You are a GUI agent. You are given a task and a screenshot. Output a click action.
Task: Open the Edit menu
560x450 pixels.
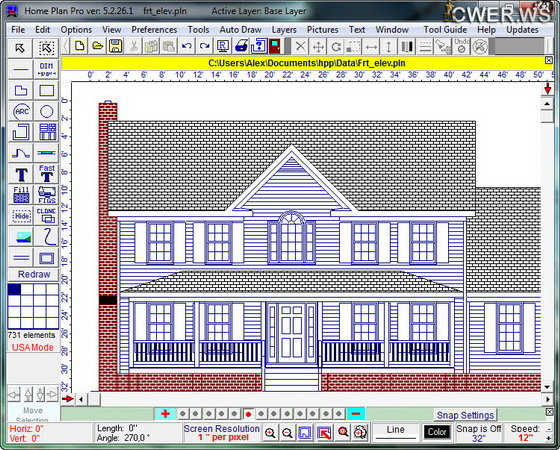click(x=42, y=30)
